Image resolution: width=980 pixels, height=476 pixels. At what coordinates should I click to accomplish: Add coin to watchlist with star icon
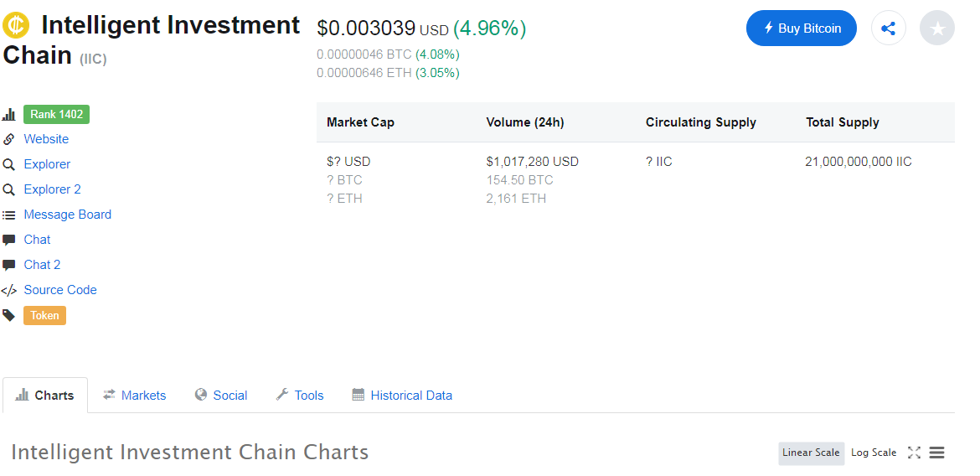point(937,28)
